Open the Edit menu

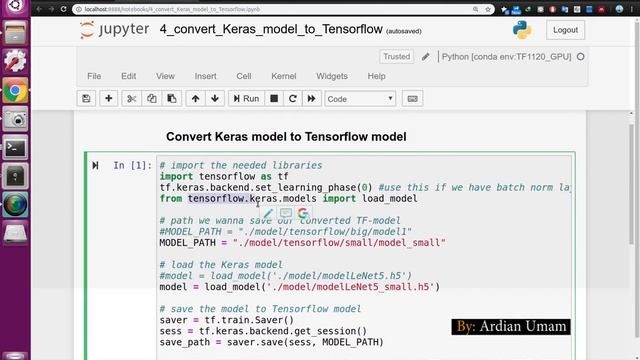point(129,76)
